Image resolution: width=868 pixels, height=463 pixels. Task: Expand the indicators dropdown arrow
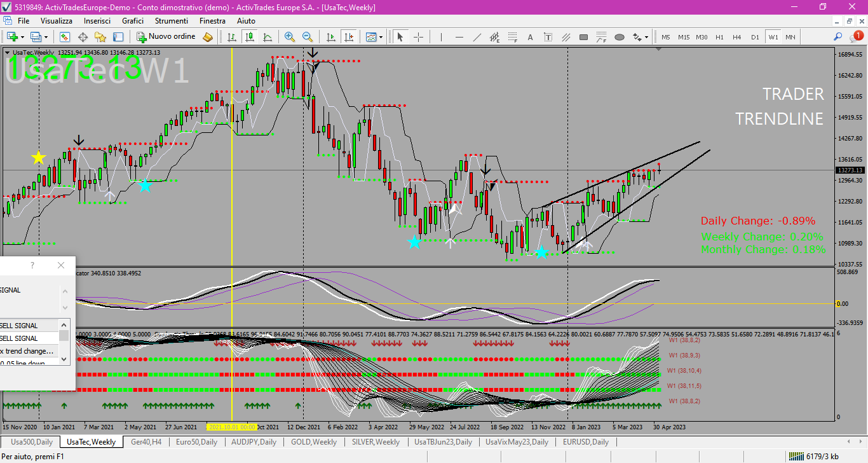point(381,37)
